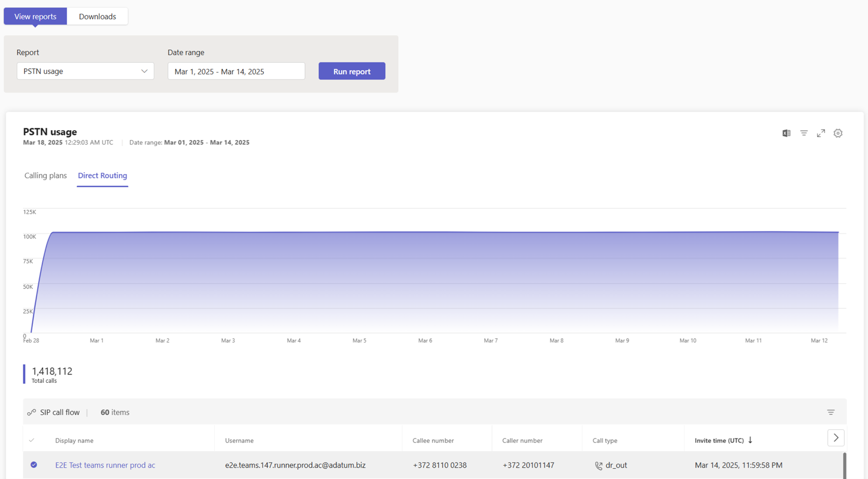Export the report to Excel
The image size is (868, 479).
[x=786, y=133]
